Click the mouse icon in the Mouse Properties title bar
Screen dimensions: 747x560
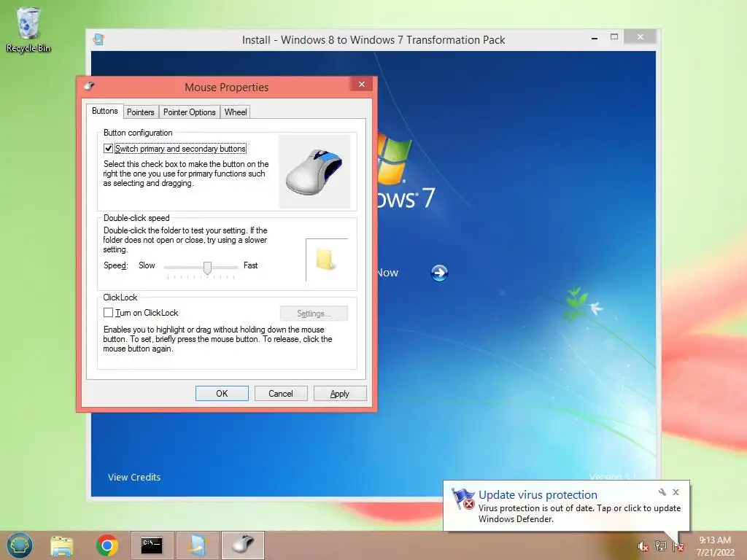89,86
